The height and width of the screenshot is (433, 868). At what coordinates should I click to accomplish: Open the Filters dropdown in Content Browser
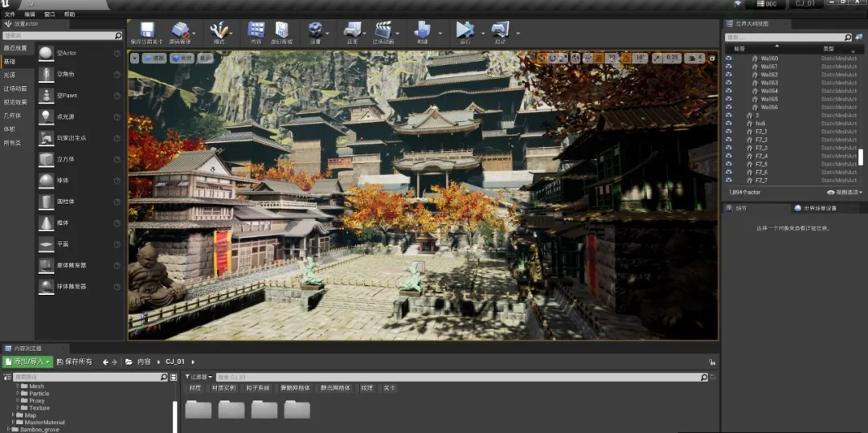[199, 377]
